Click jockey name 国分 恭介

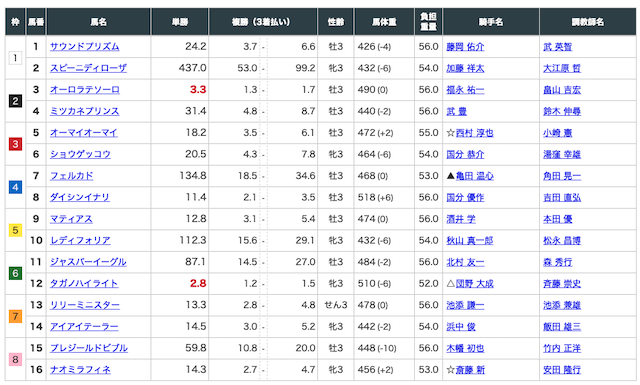(465, 155)
